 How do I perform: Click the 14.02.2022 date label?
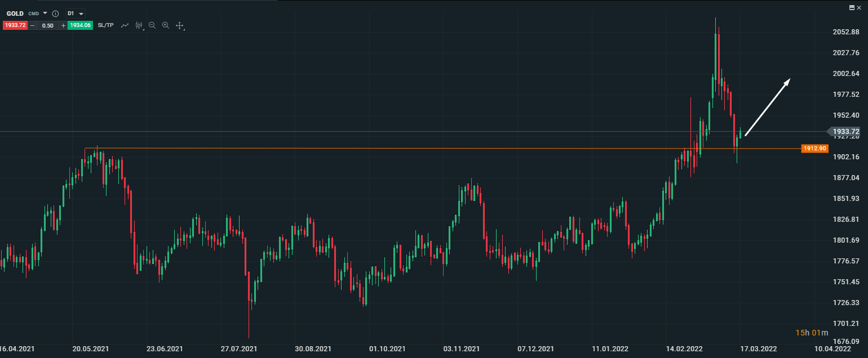point(684,349)
